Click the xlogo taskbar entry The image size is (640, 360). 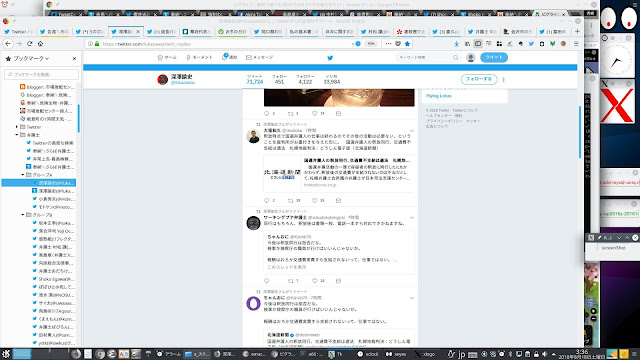(424, 354)
